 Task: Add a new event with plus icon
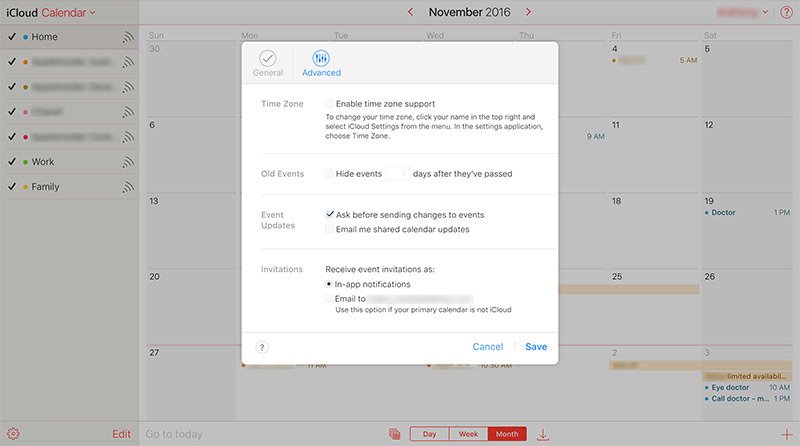tap(786, 434)
